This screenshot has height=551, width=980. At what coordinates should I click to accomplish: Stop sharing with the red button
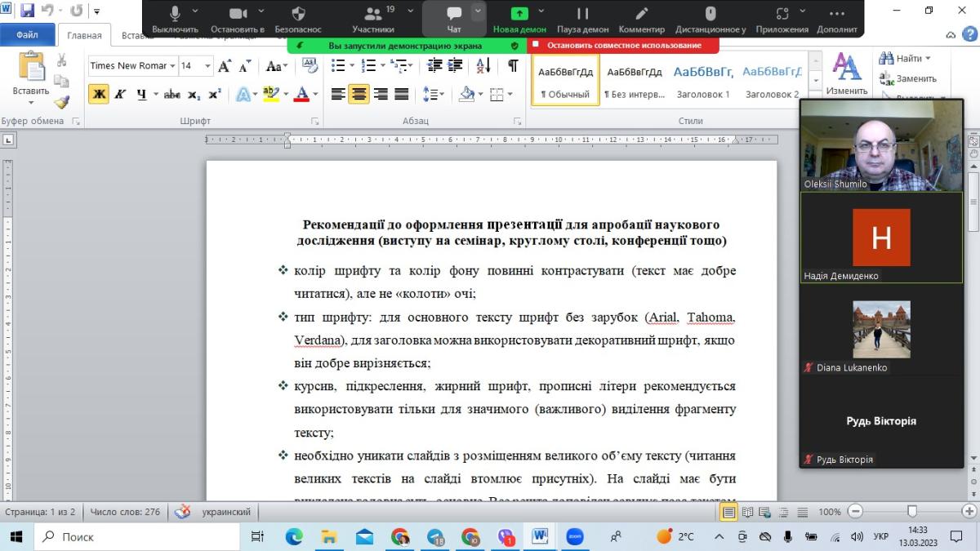[x=623, y=46]
